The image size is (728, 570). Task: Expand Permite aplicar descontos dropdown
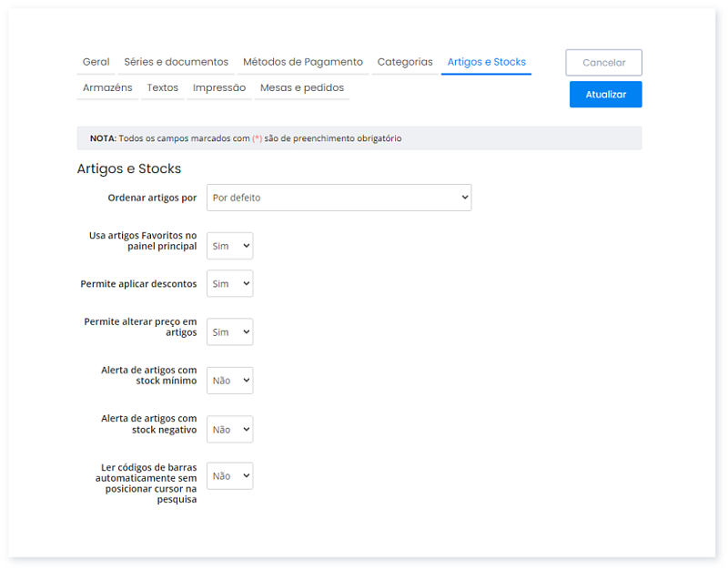[x=230, y=283]
